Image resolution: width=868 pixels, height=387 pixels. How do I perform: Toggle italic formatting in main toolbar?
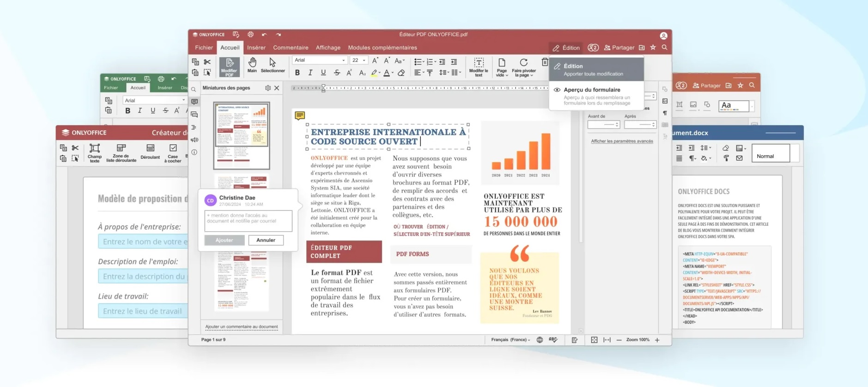point(310,73)
